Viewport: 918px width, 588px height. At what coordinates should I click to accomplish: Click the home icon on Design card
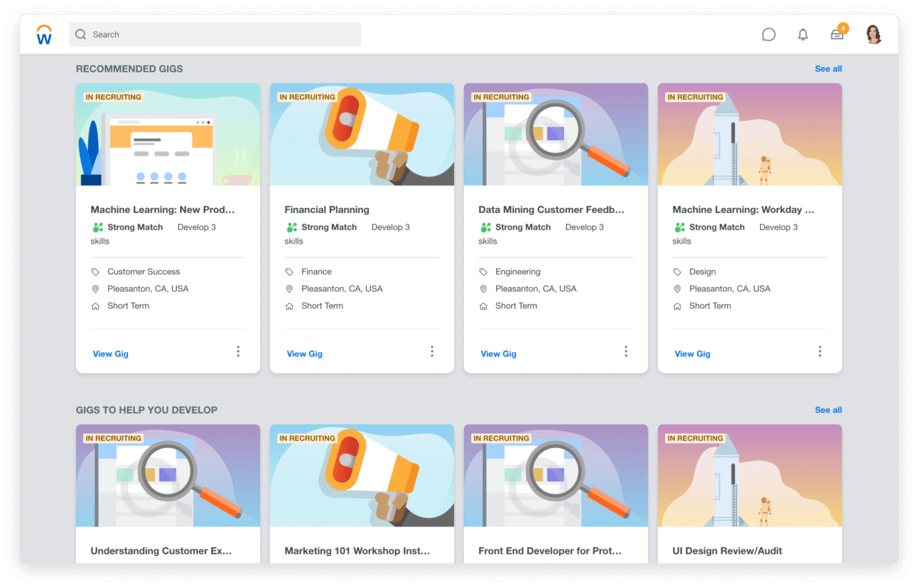pos(677,306)
